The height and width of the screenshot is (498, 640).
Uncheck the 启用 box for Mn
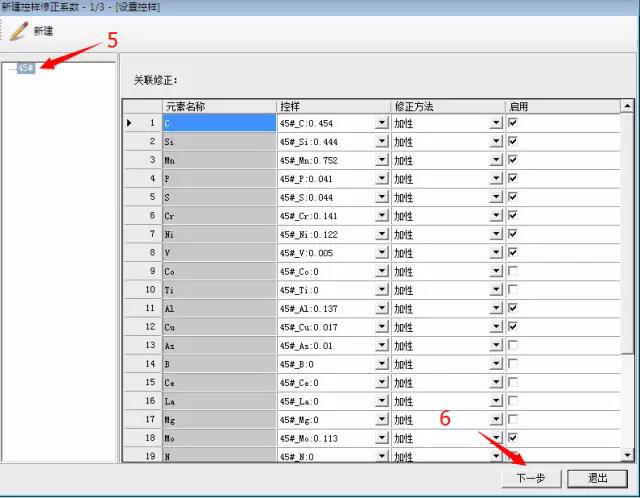tap(513, 160)
